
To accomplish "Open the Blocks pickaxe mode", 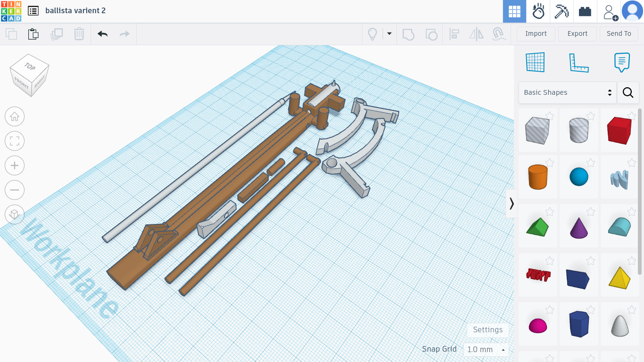I will 561,11.
